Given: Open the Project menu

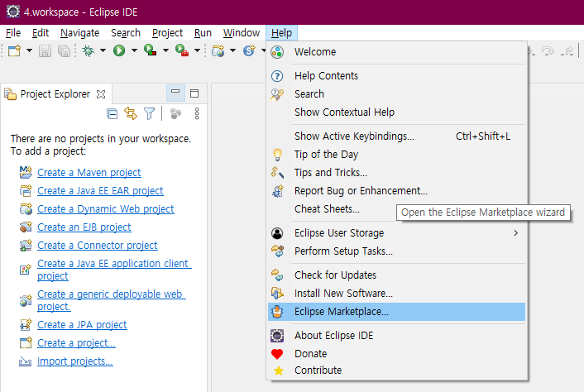Looking at the screenshot, I should point(167,33).
